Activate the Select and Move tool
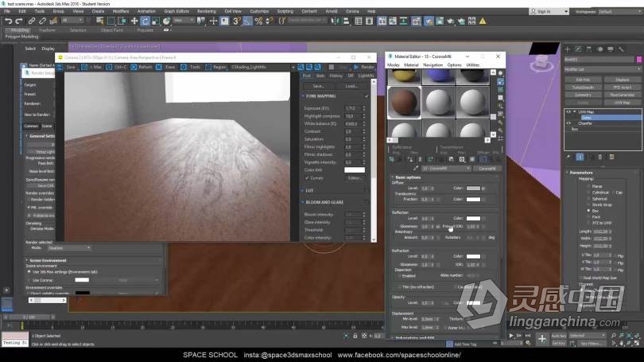 tap(134, 21)
